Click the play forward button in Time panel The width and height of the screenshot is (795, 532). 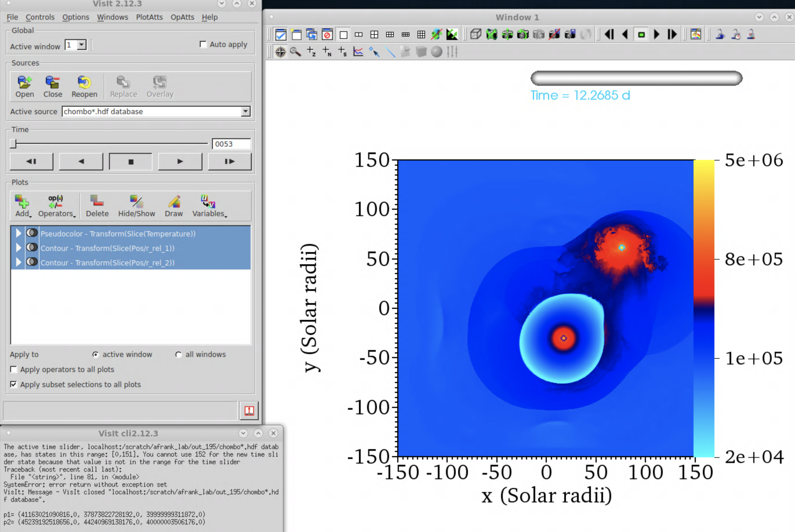click(x=180, y=161)
